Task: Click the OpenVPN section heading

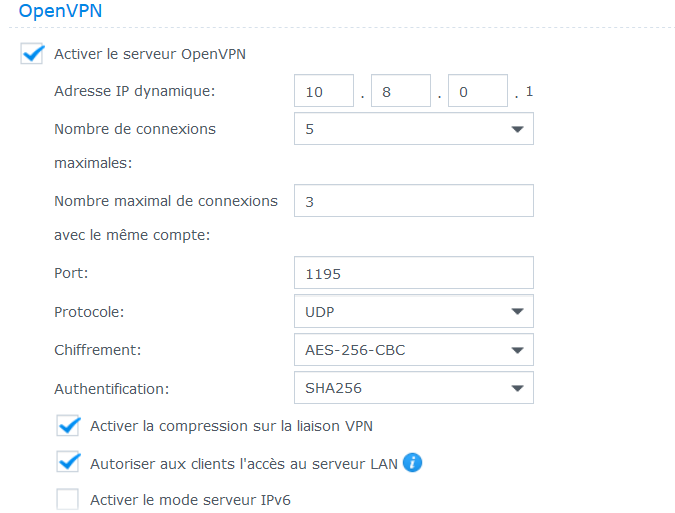Action: pos(61,11)
